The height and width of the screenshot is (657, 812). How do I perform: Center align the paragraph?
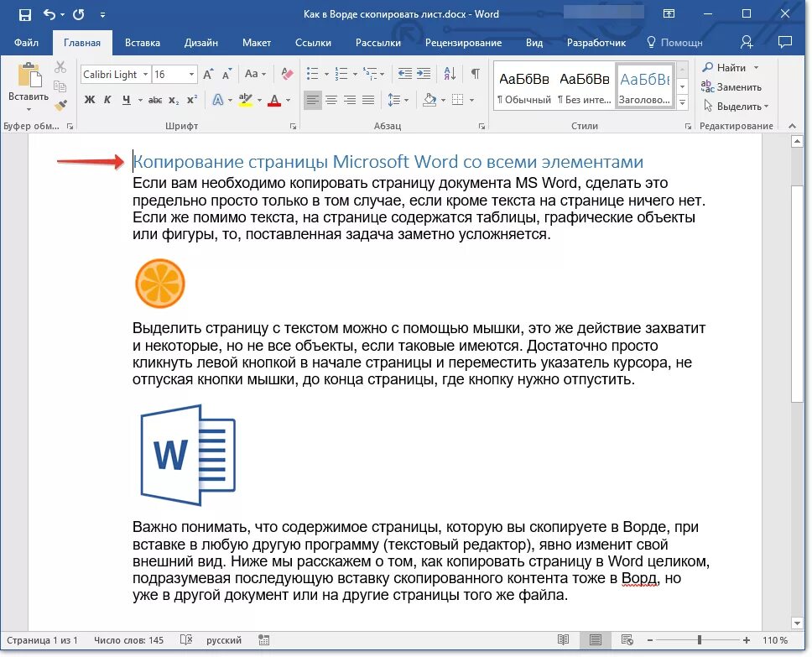click(331, 100)
